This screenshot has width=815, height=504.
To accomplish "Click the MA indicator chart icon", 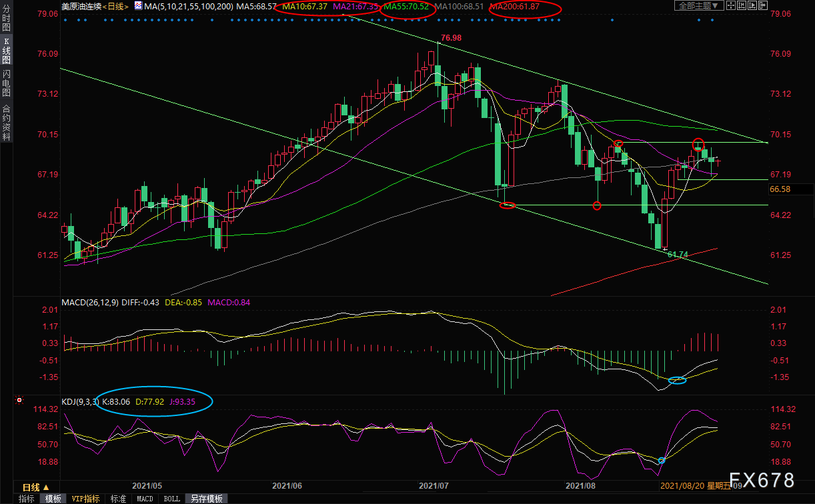I will point(138,5).
